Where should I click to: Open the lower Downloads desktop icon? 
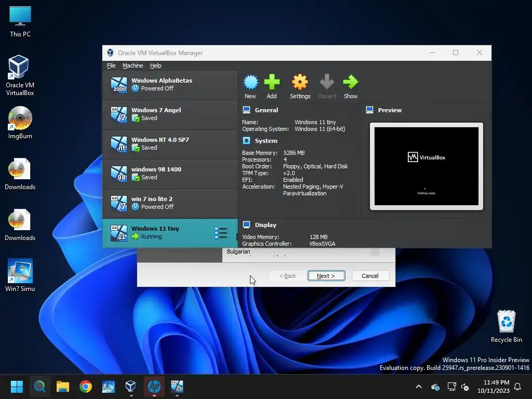point(20,225)
